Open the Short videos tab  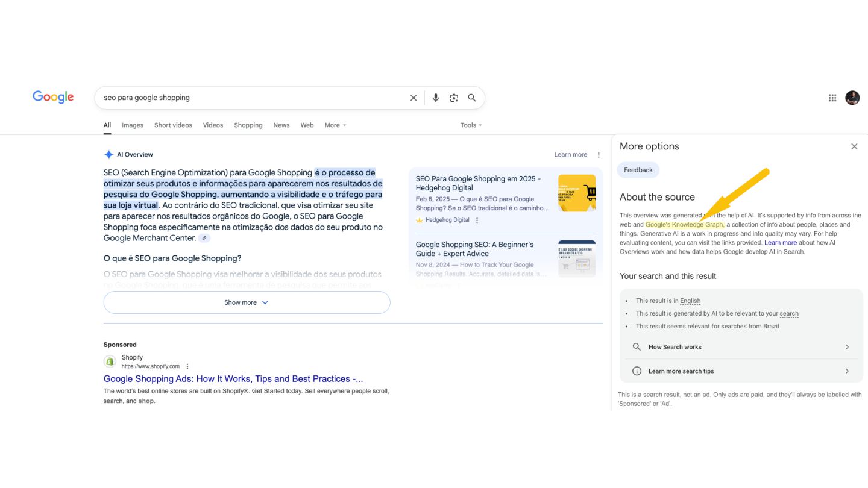click(x=173, y=125)
